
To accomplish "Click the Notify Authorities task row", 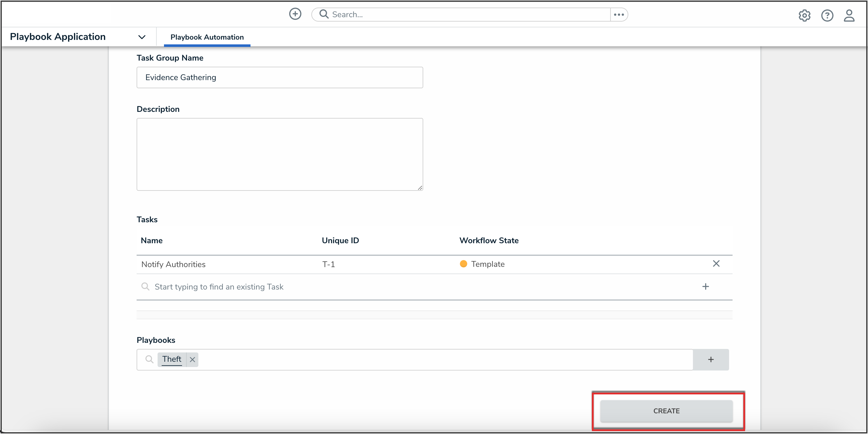I will (x=173, y=264).
